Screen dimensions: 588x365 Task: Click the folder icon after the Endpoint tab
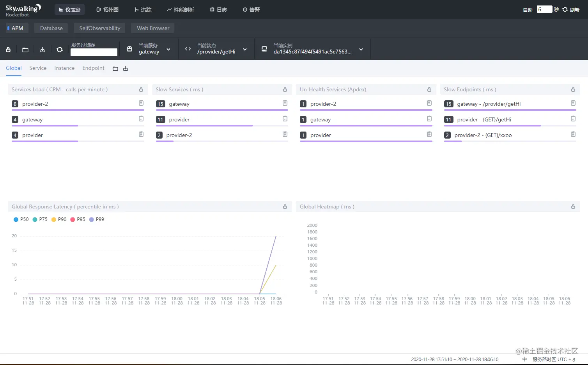(115, 69)
